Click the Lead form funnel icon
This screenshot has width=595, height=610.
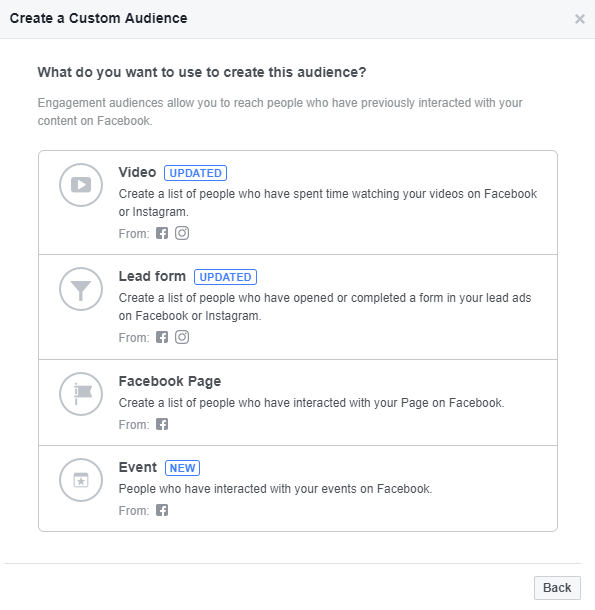[x=81, y=289]
